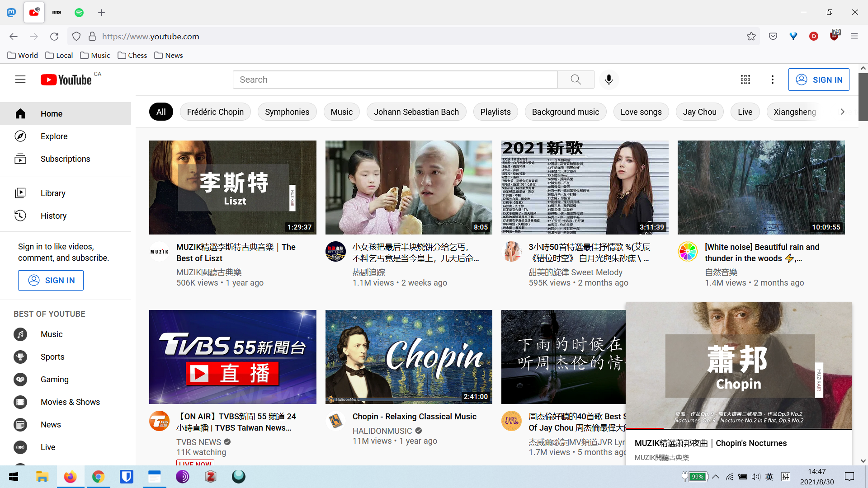Open the Explore compass icon in sidebar

pos(20,136)
